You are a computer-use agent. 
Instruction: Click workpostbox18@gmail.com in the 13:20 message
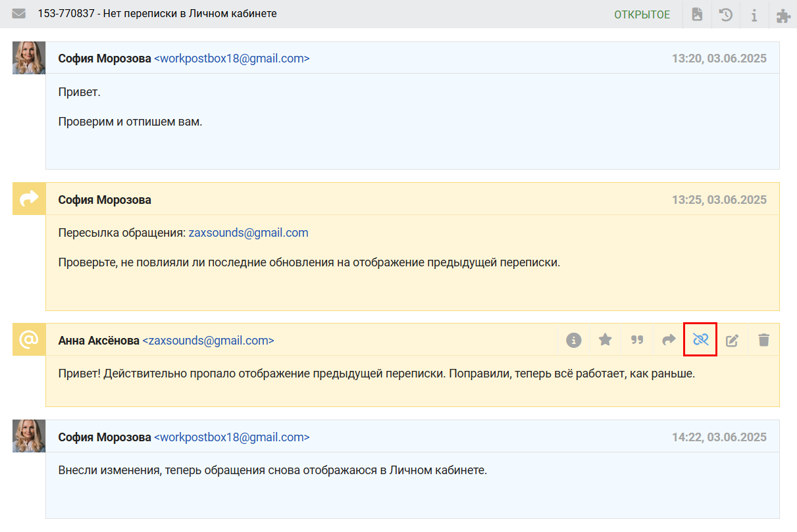[x=232, y=59]
